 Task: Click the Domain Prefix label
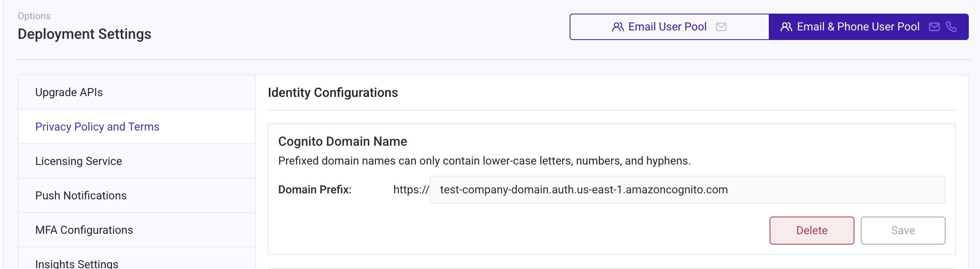point(315,190)
